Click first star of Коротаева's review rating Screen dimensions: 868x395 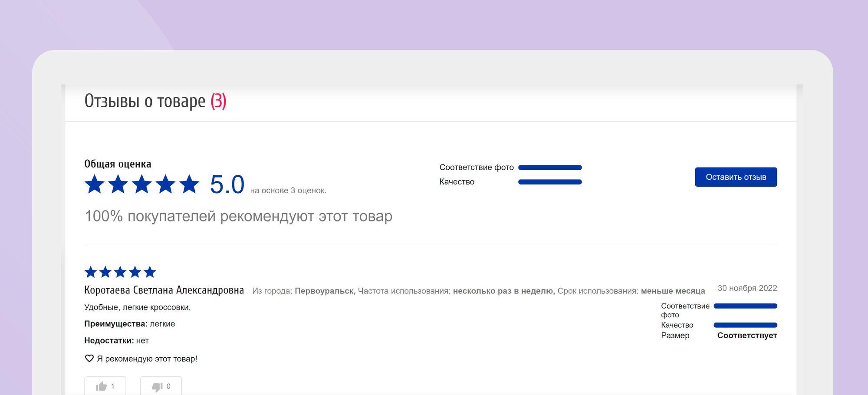click(x=91, y=272)
